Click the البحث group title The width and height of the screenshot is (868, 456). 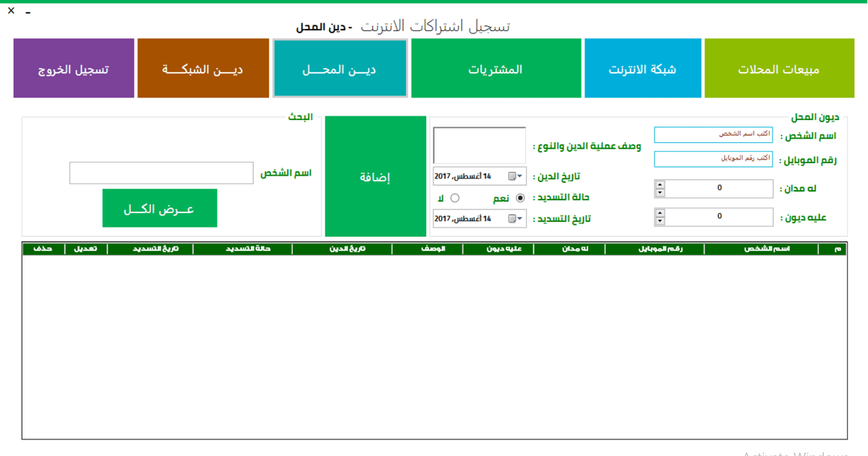click(300, 116)
